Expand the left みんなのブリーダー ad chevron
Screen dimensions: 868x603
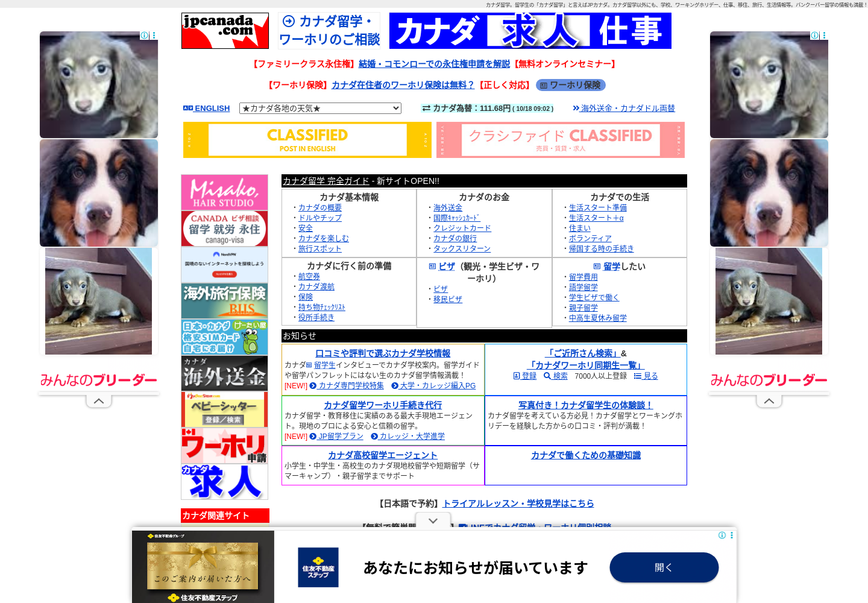(99, 401)
